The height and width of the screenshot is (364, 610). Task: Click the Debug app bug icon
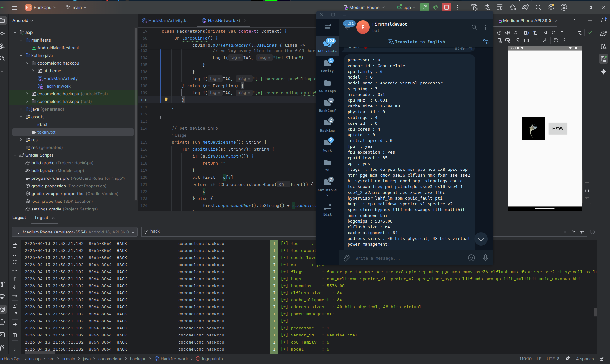(435, 7)
